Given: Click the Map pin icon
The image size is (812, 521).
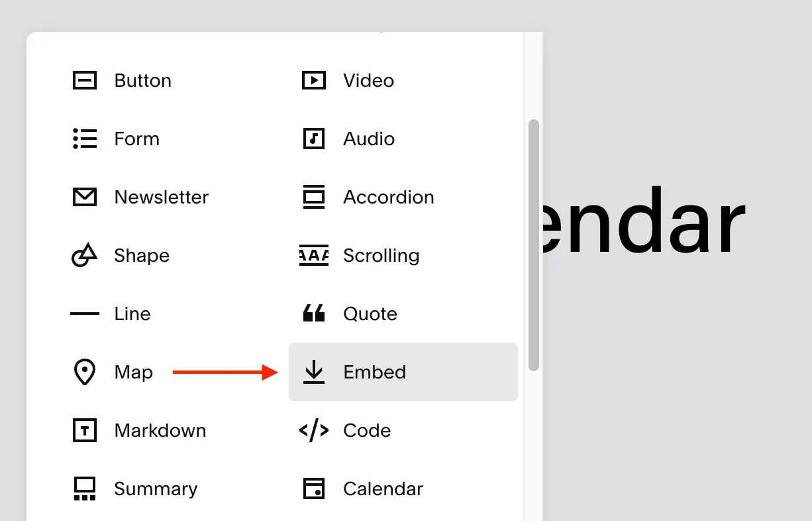Looking at the screenshot, I should tap(84, 373).
